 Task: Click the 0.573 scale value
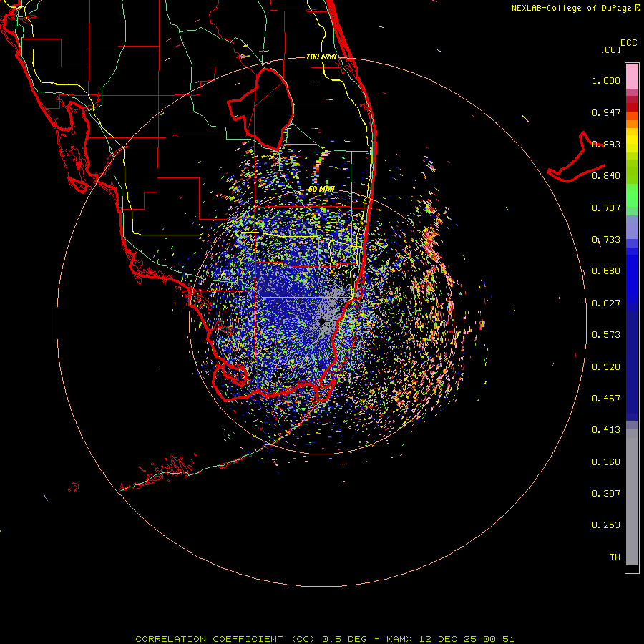606,335
